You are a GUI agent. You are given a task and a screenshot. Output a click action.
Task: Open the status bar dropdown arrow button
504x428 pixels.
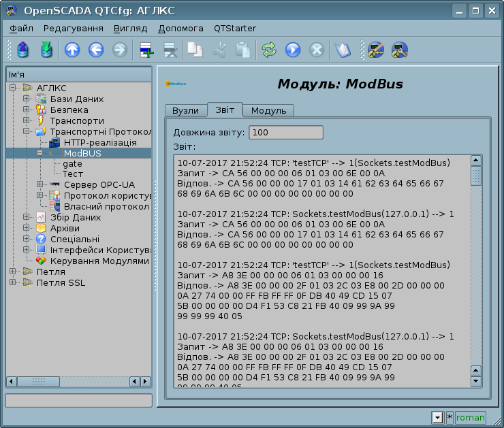(x=438, y=418)
